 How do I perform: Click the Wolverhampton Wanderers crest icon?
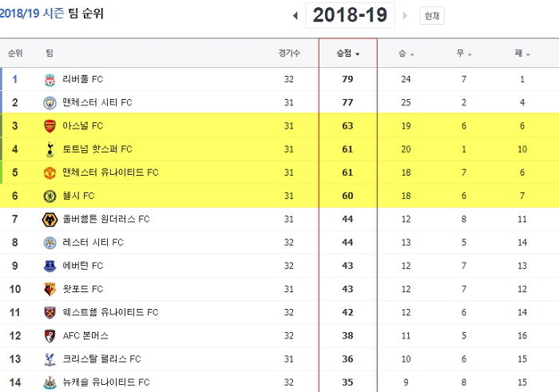pyautogui.click(x=50, y=220)
